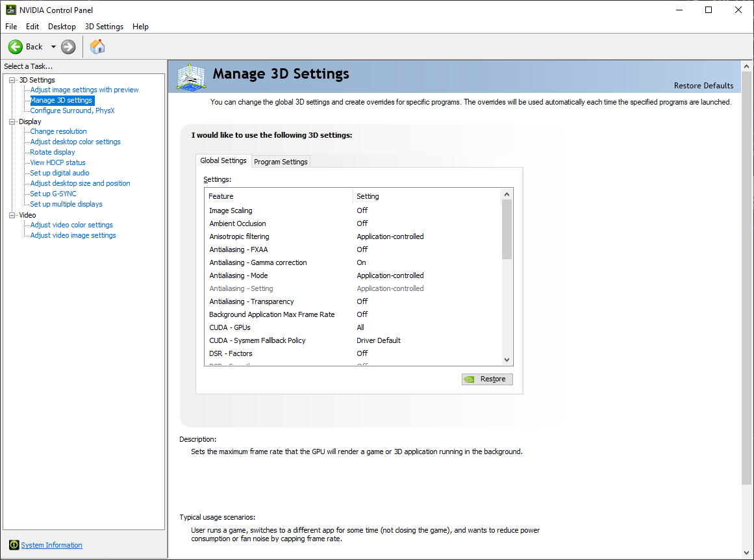754x560 pixels.
Task: Open View HDCP status
Action: click(58, 162)
